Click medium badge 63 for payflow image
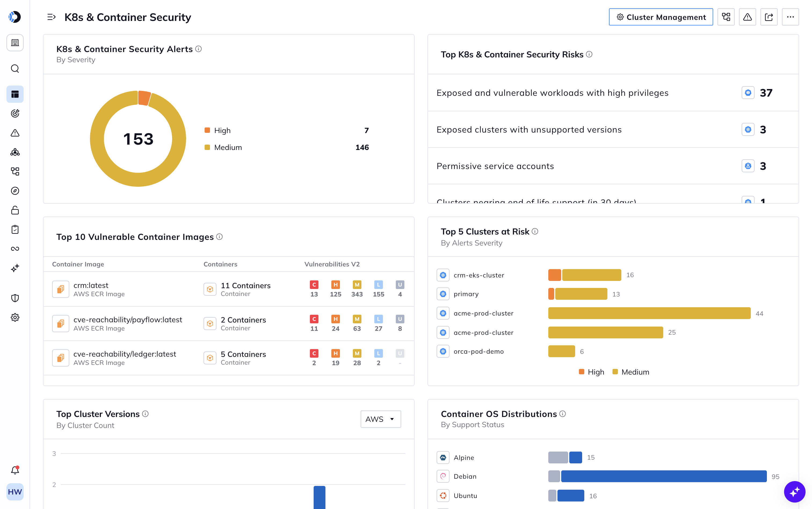The image size is (812, 509). point(357,324)
